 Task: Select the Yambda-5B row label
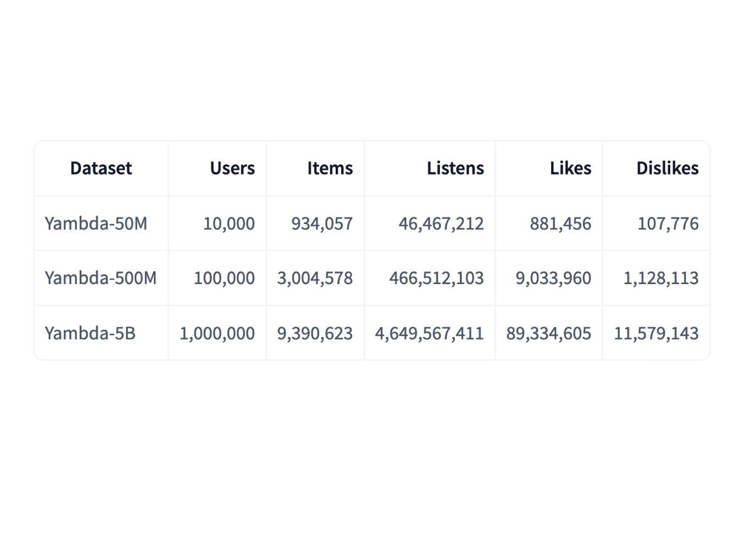90,333
